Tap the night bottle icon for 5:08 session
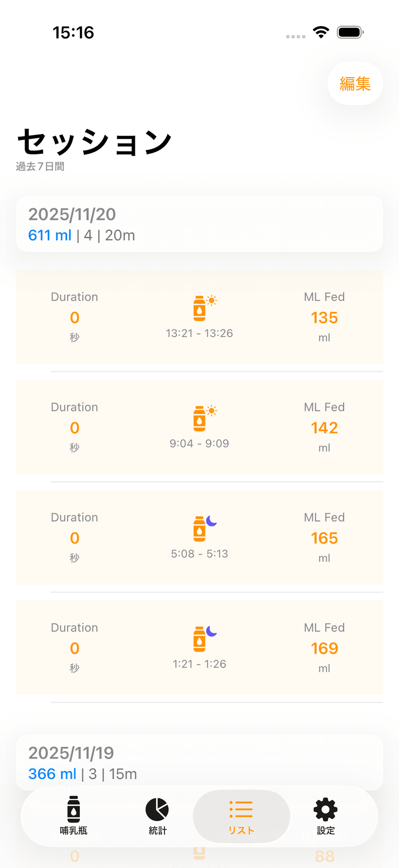Image resolution: width=399 pixels, height=868 pixels. 199,529
